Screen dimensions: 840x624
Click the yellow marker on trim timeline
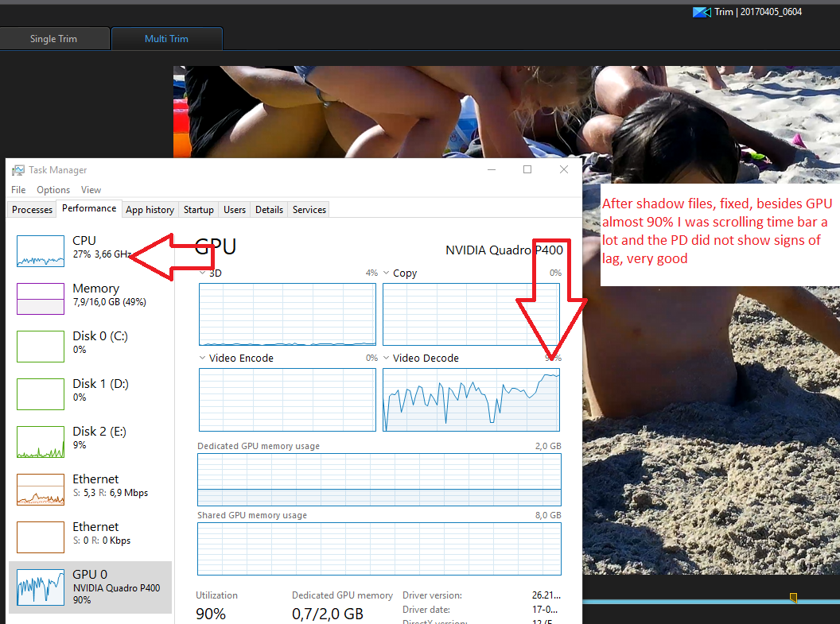coord(793,598)
